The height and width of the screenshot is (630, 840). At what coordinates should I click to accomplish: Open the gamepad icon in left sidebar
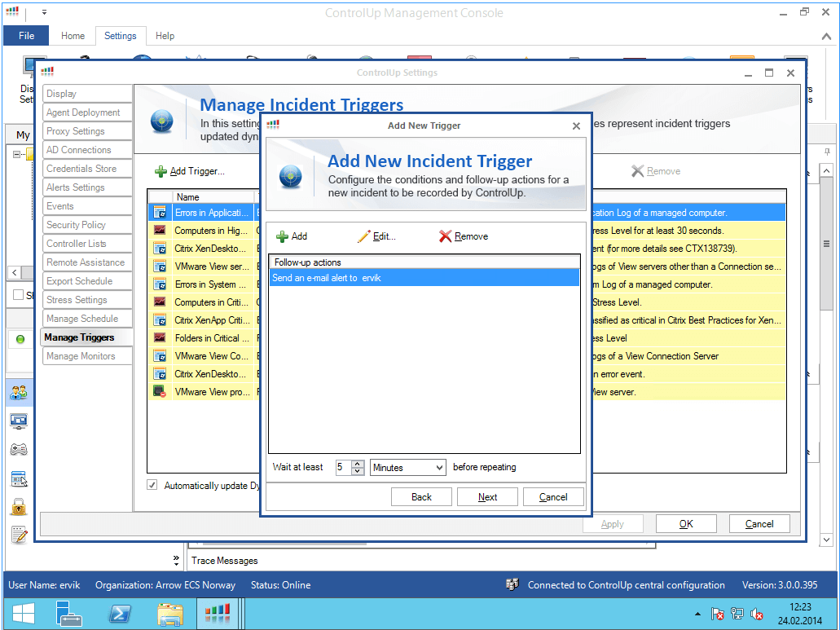click(x=19, y=449)
